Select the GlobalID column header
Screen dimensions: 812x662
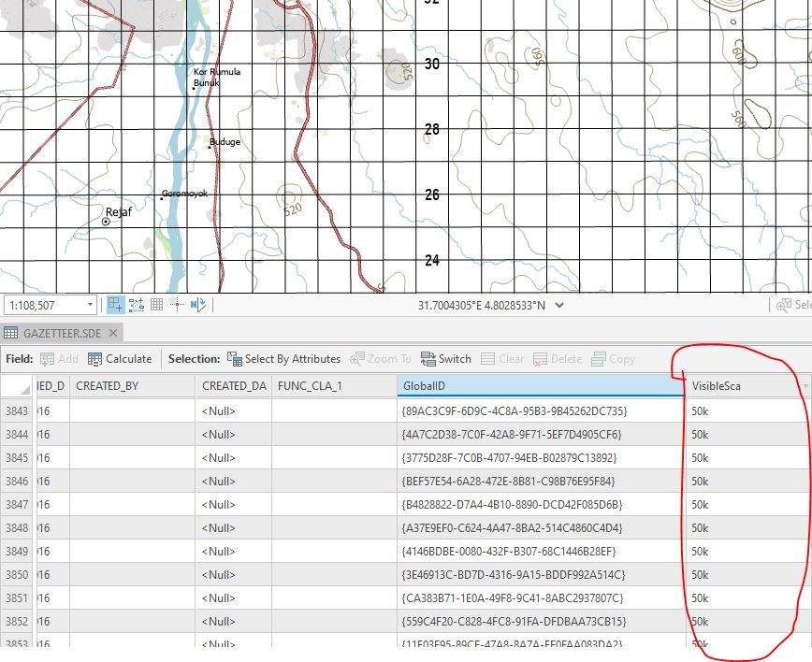pos(541,386)
